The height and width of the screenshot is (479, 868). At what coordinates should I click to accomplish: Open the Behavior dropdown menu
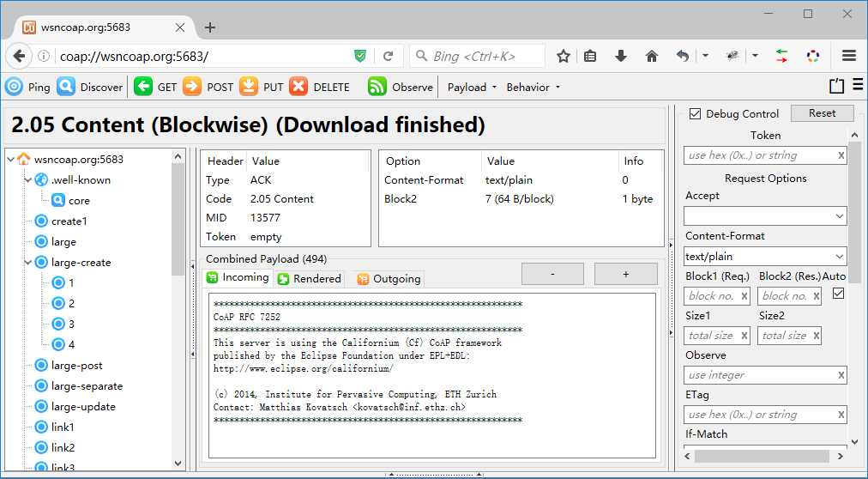[x=533, y=87]
